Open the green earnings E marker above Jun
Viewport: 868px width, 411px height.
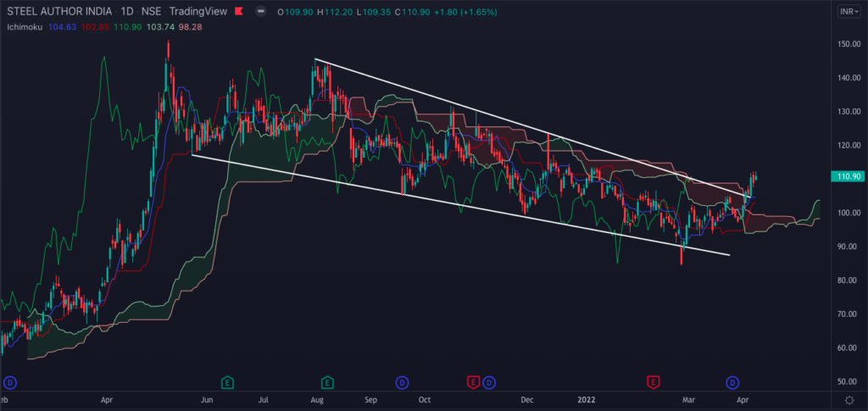coord(227,381)
